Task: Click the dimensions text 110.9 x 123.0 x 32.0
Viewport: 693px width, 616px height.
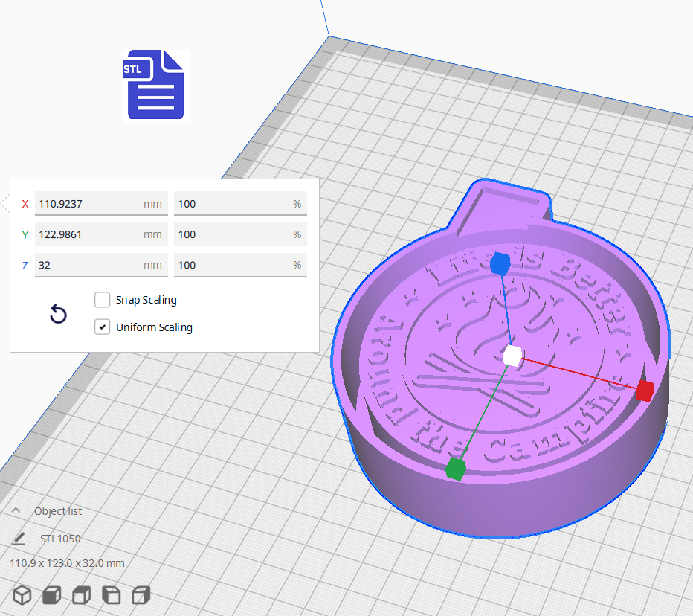Action: click(x=66, y=563)
